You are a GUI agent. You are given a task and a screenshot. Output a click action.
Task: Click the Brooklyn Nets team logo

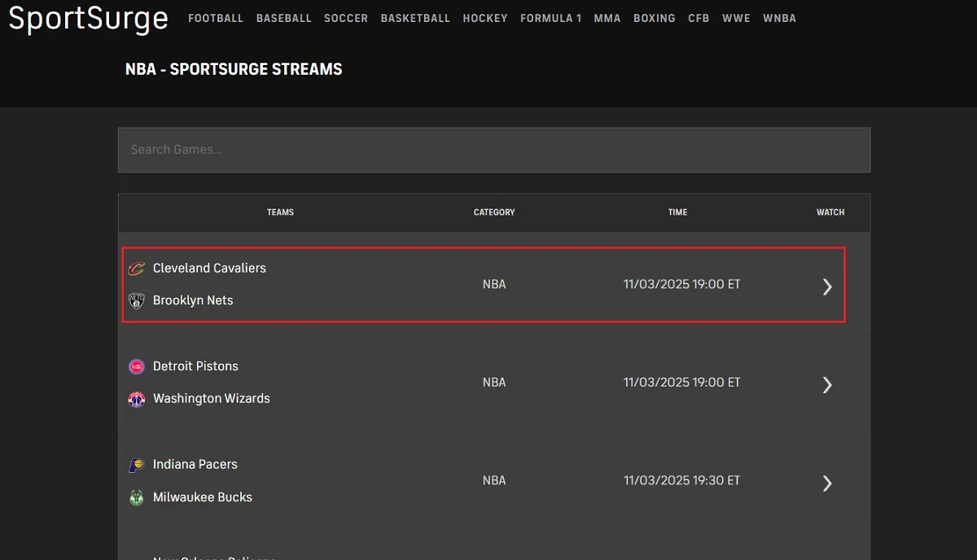(x=136, y=301)
